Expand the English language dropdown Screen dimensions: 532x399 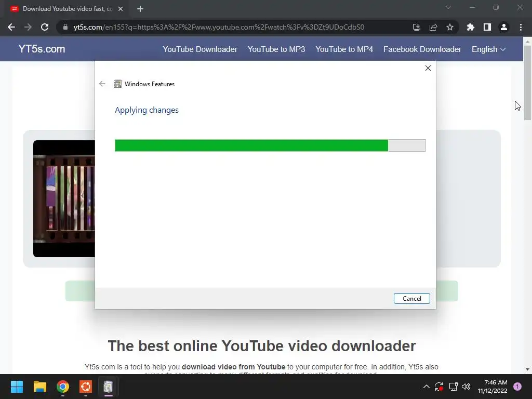coord(488,49)
